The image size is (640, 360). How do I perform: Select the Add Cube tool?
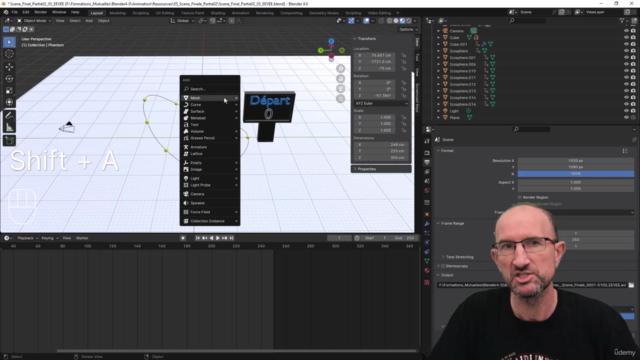pos(9,141)
